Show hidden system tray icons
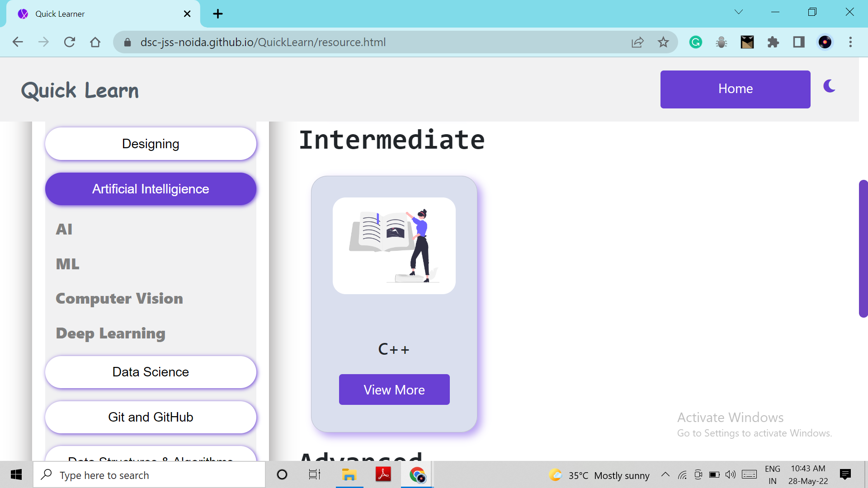 click(665, 474)
